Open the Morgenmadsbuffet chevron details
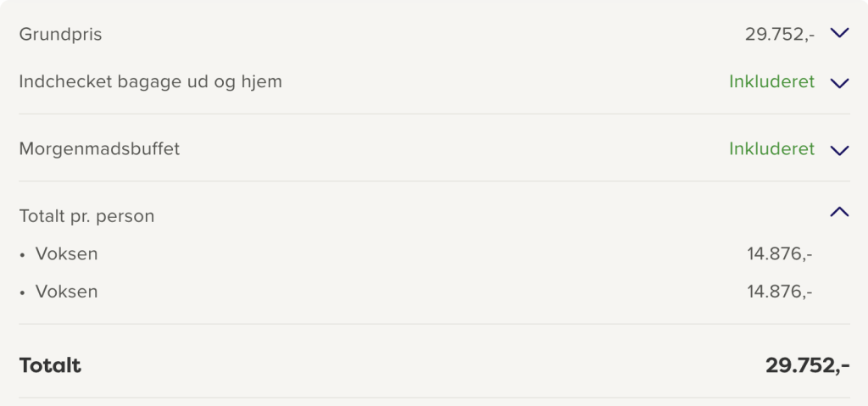868x406 pixels. [x=839, y=150]
